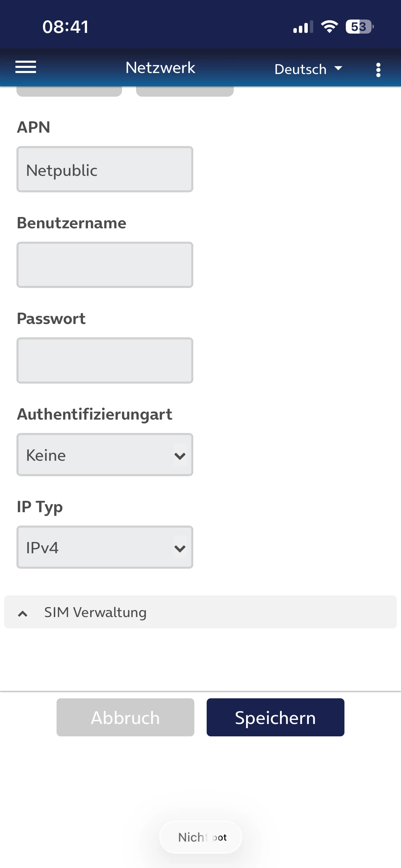Open the IP Typ dropdown
This screenshot has height=868, width=401.
105,547
